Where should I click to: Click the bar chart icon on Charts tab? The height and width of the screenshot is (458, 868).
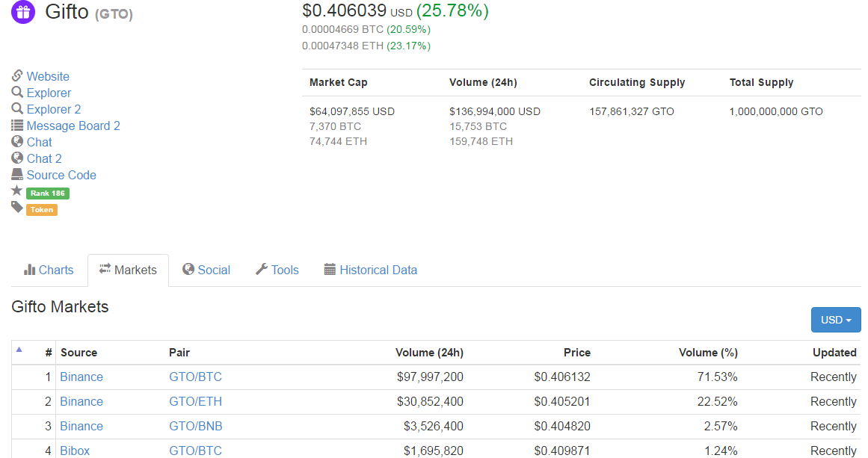tap(29, 270)
